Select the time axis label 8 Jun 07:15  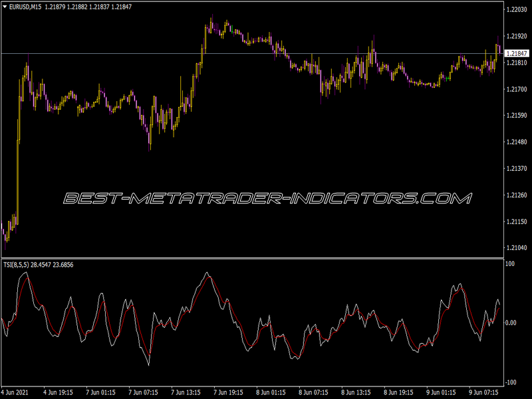[313, 392]
